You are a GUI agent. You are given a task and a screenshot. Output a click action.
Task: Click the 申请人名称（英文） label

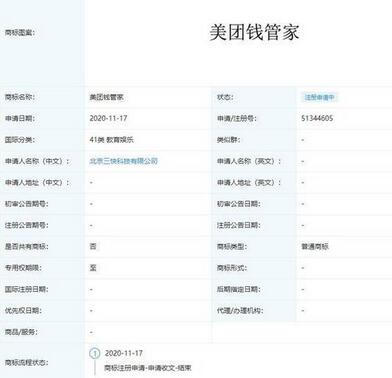(249, 161)
